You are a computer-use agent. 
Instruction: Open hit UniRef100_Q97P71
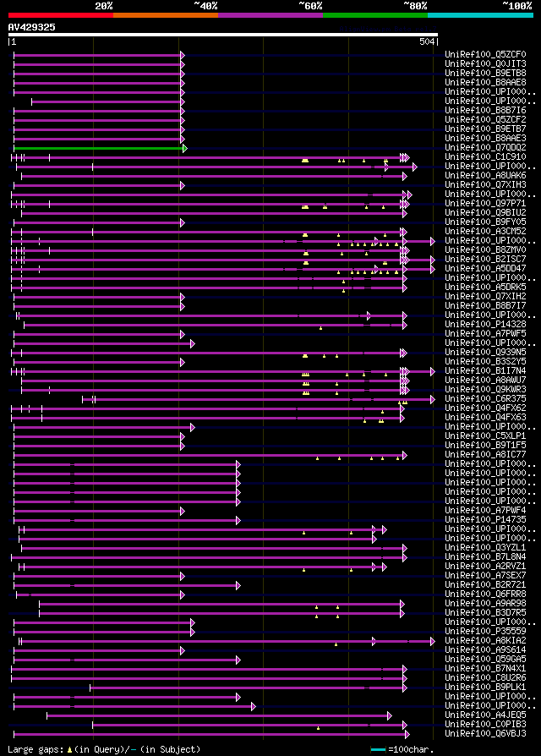tap(485, 204)
